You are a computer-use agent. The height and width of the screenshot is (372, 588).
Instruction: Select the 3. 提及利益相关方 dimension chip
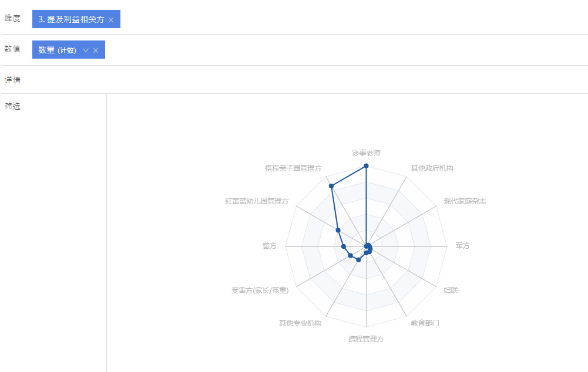point(71,19)
